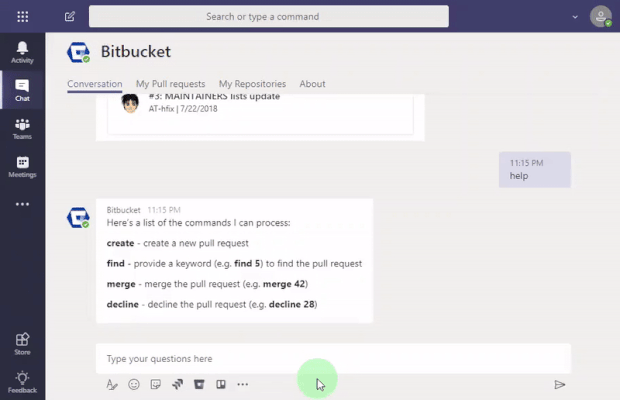620x400 pixels.
Task: Open the emoji picker
Action: (x=134, y=384)
